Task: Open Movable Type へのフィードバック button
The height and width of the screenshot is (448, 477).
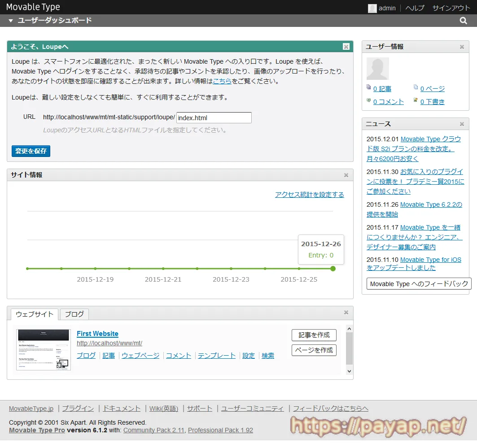Action: (419, 284)
